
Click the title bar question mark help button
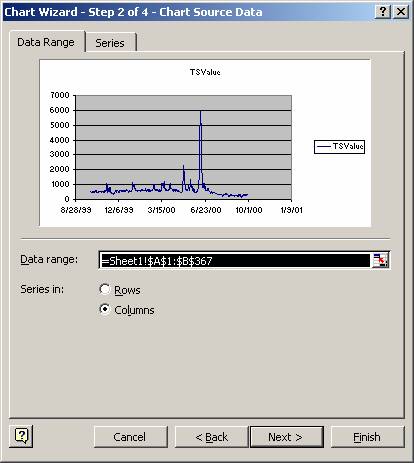click(x=383, y=12)
